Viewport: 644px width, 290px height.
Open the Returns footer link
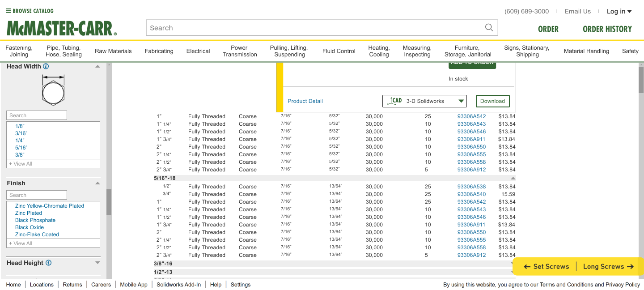click(72, 285)
